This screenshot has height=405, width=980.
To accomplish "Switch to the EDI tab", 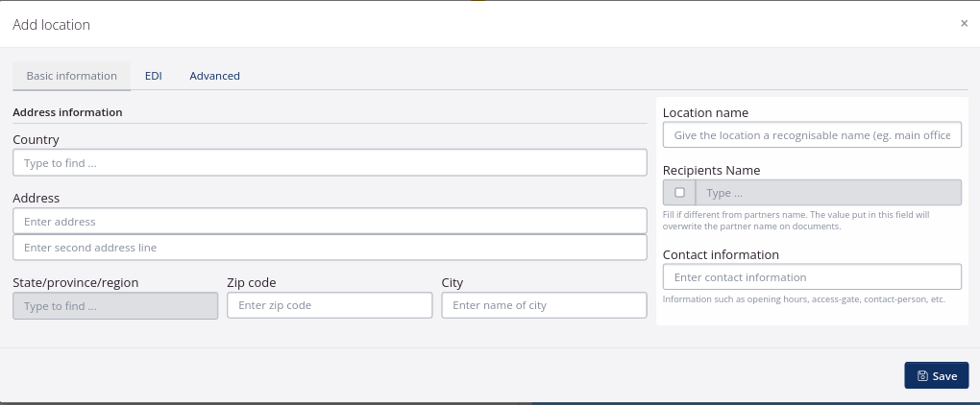I will [153, 76].
